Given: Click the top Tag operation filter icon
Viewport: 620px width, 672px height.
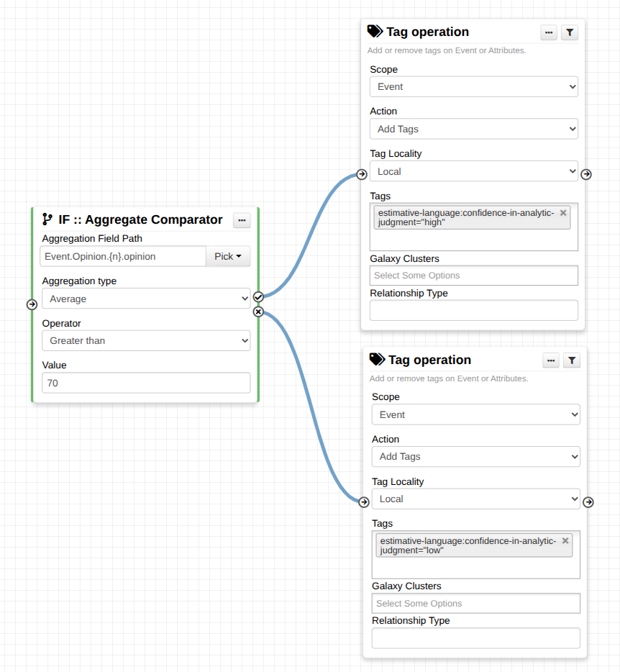Looking at the screenshot, I should pyautogui.click(x=569, y=32).
